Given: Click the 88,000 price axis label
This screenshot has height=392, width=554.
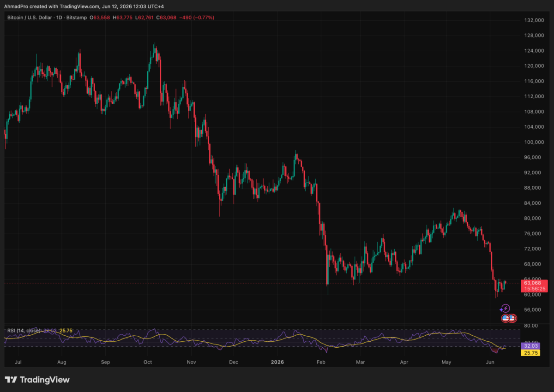Looking at the screenshot, I should coord(532,188).
